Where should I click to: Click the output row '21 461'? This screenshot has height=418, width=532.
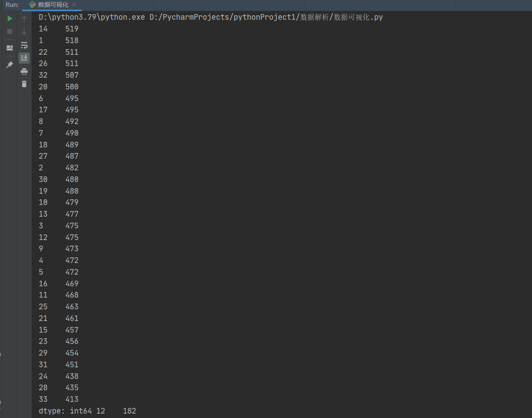point(59,319)
